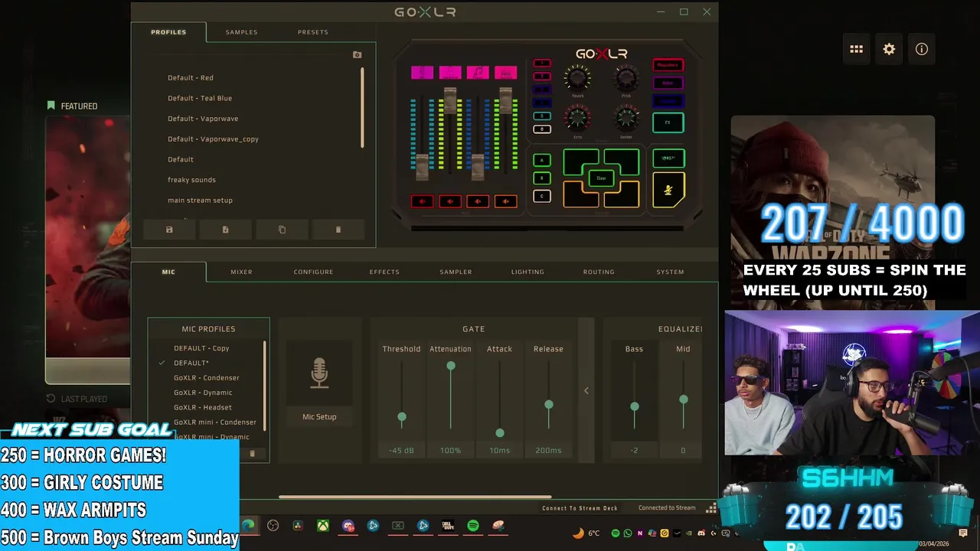Click the info icon in the background launcher
Screen dimensions: 980x551
pyautogui.click(x=922, y=49)
